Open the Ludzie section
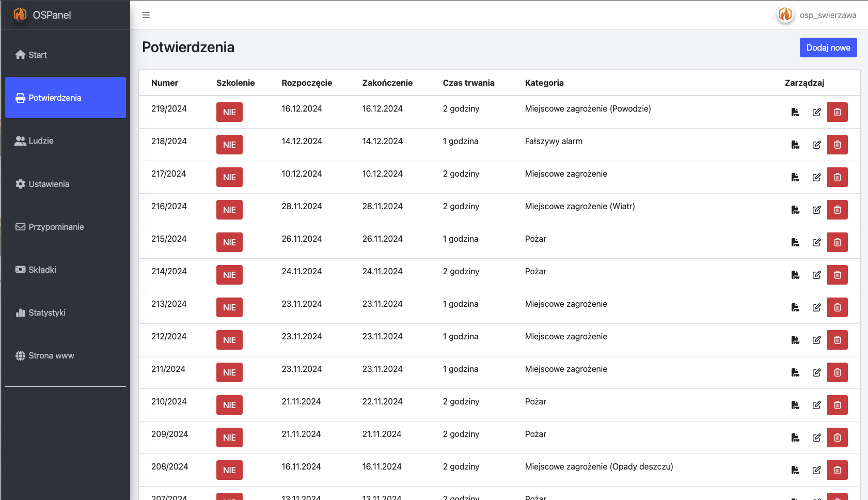This screenshot has width=868, height=500. click(66, 140)
